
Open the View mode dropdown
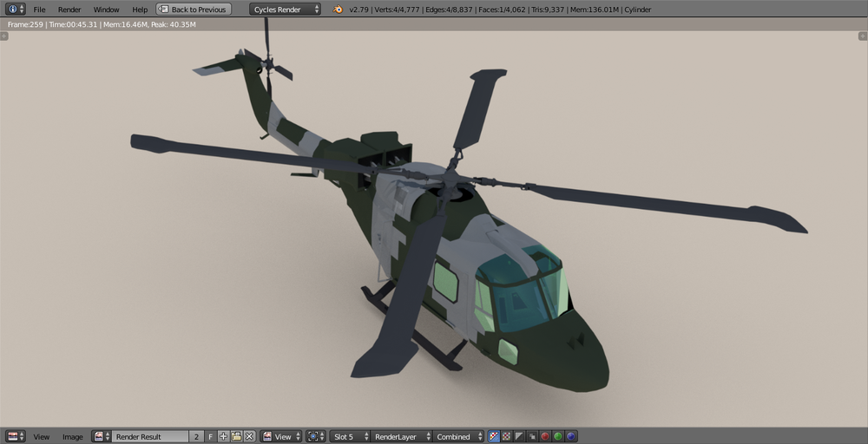coord(281,436)
